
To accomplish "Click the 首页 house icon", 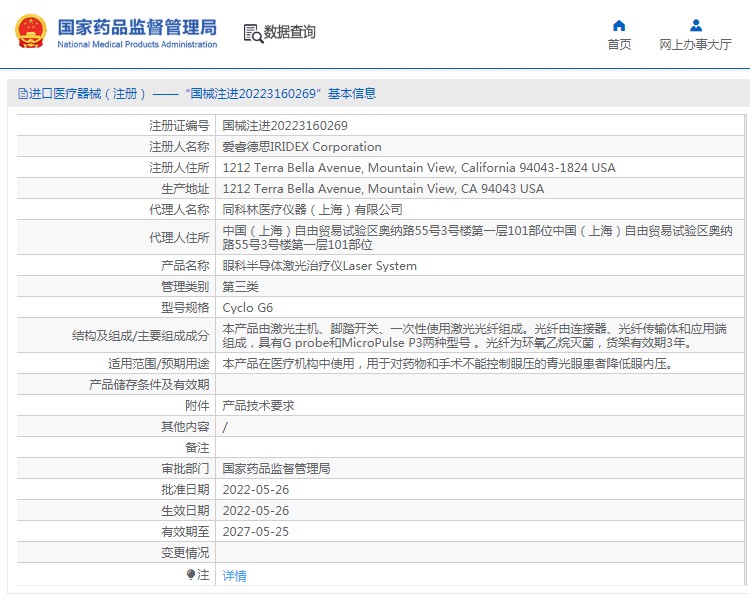I will point(619,25).
